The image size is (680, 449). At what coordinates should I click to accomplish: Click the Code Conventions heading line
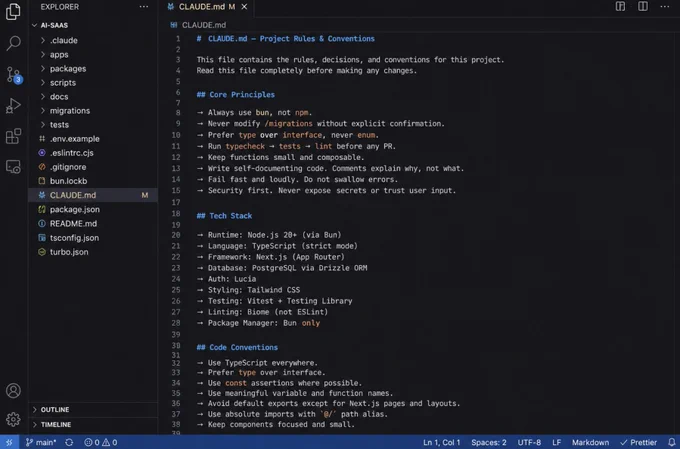237,347
